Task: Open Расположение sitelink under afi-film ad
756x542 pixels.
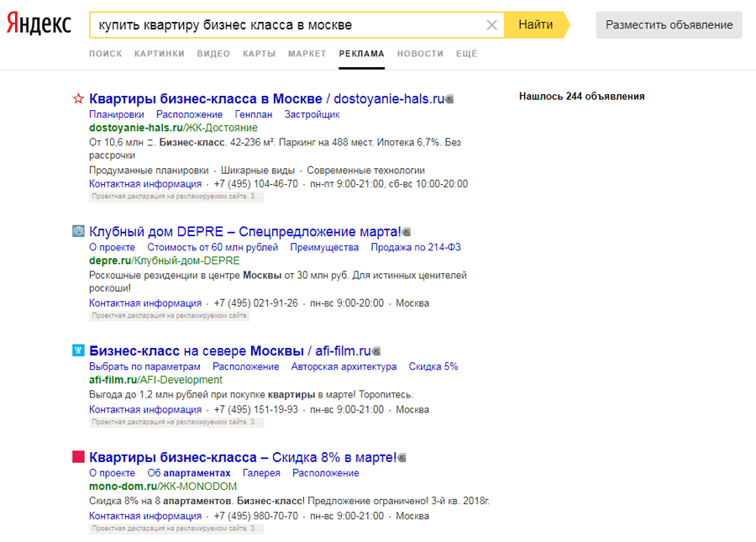Action: pos(245,366)
